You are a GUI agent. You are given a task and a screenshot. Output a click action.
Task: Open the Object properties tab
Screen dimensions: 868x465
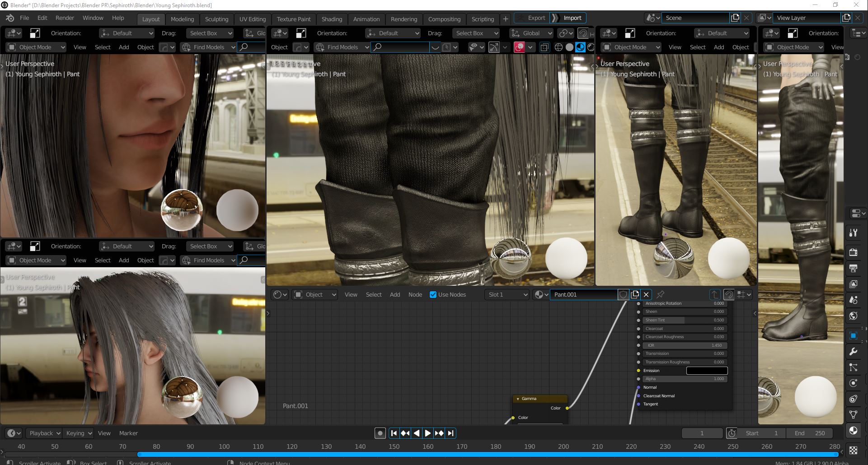pos(853,335)
